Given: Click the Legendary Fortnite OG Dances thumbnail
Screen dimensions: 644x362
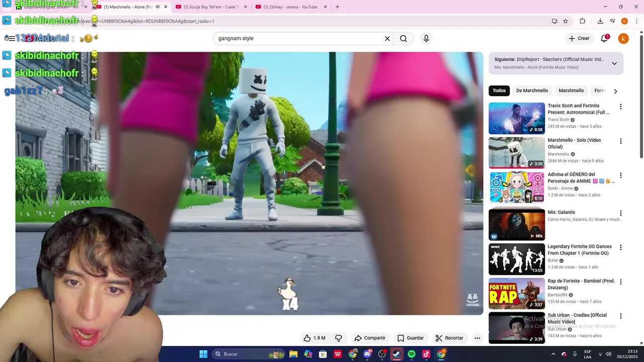Looking at the screenshot, I should [517, 259].
